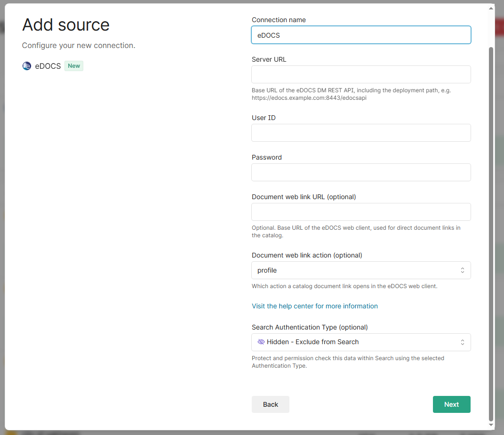Click the green New badge

pyautogui.click(x=74, y=66)
